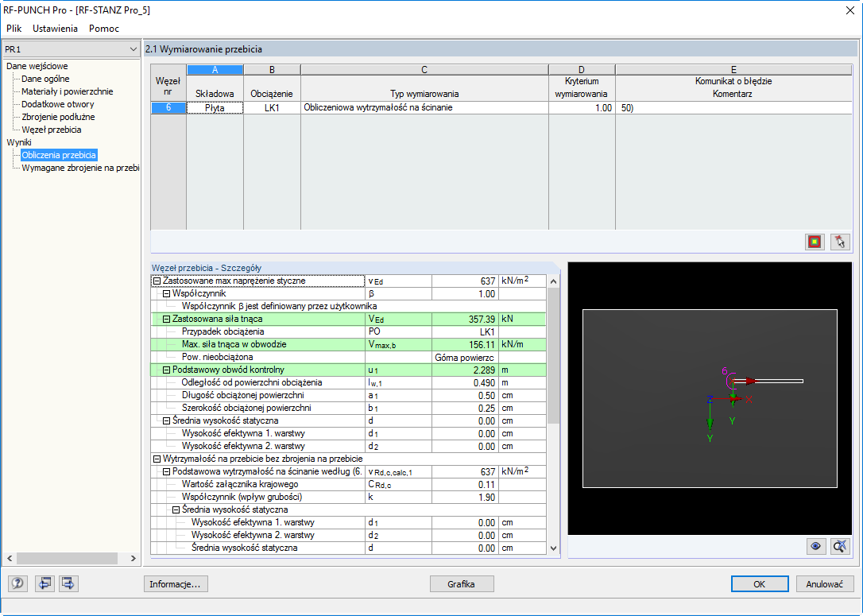863x616 pixels.
Task: Click the 50) error message cell
Action: [733, 108]
